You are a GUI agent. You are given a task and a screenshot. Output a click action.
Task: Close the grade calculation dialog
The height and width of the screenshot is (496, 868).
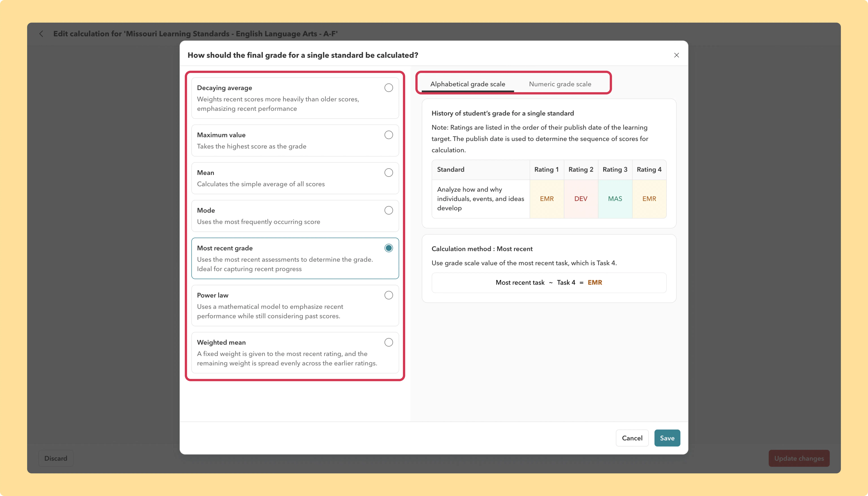(x=676, y=55)
